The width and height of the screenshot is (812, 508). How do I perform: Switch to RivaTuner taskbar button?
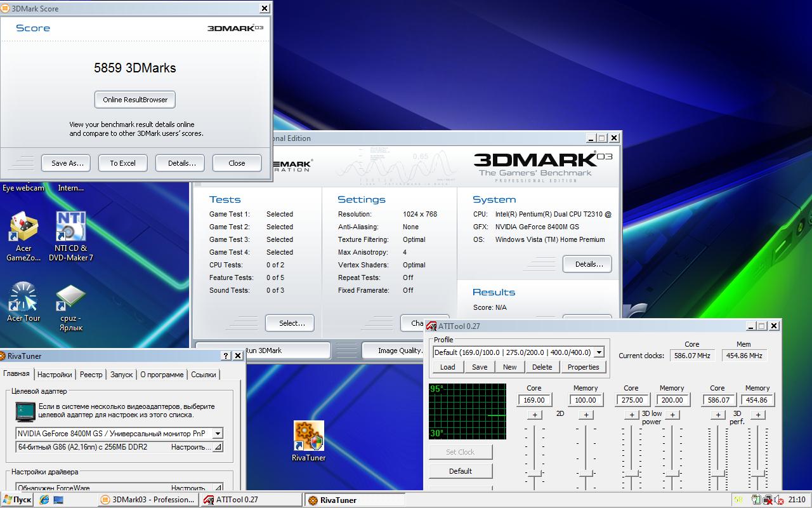(x=354, y=500)
